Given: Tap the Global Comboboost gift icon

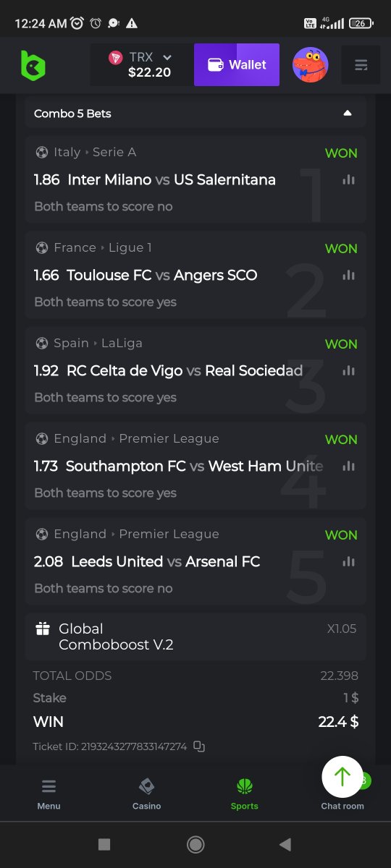Looking at the screenshot, I should click(43, 629).
